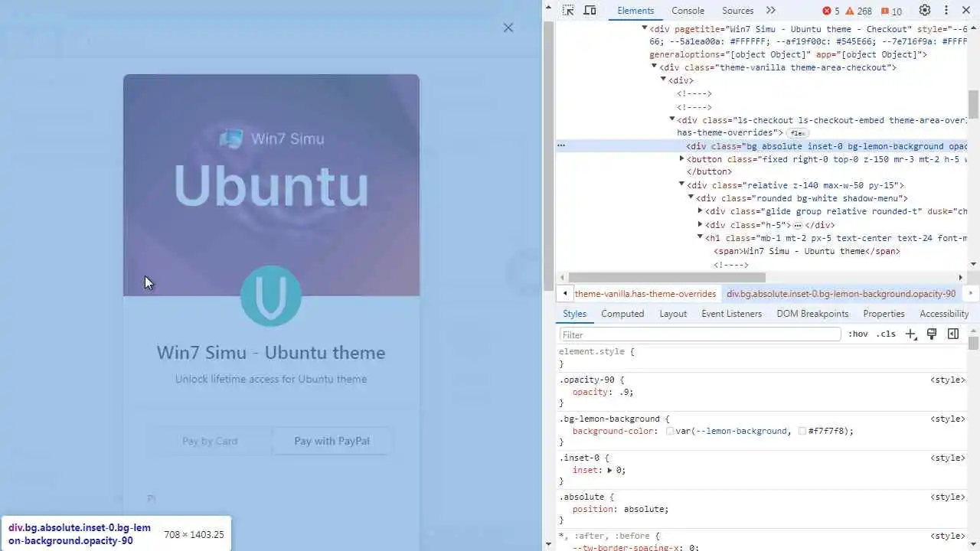
Task: Open color swatch before var(--lemon-background
Action: (670, 432)
